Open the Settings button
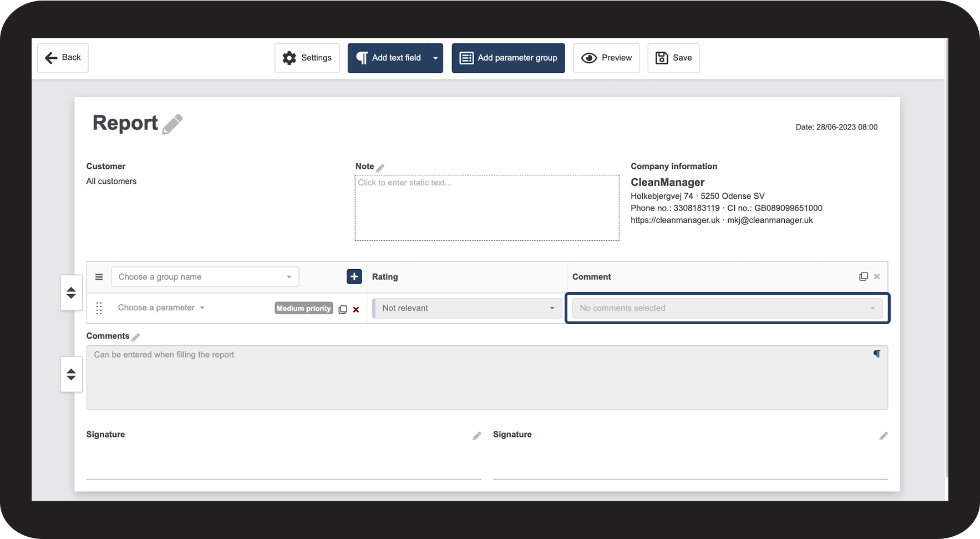The height and width of the screenshot is (539, 980). pos(307,58)
